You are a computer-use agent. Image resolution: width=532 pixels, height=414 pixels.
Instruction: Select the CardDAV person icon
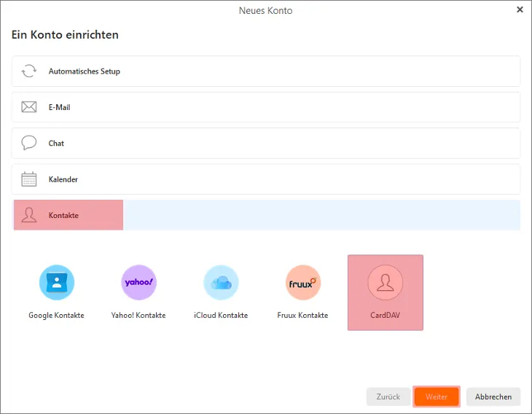pyautogui.click(x=385, y=282)
